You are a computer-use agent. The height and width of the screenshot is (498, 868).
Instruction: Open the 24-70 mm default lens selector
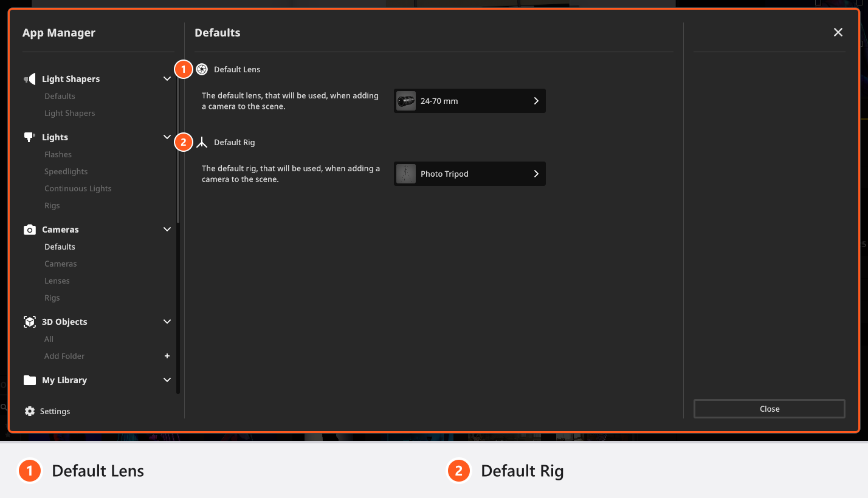pyautogui.click(x=470, y=101)
